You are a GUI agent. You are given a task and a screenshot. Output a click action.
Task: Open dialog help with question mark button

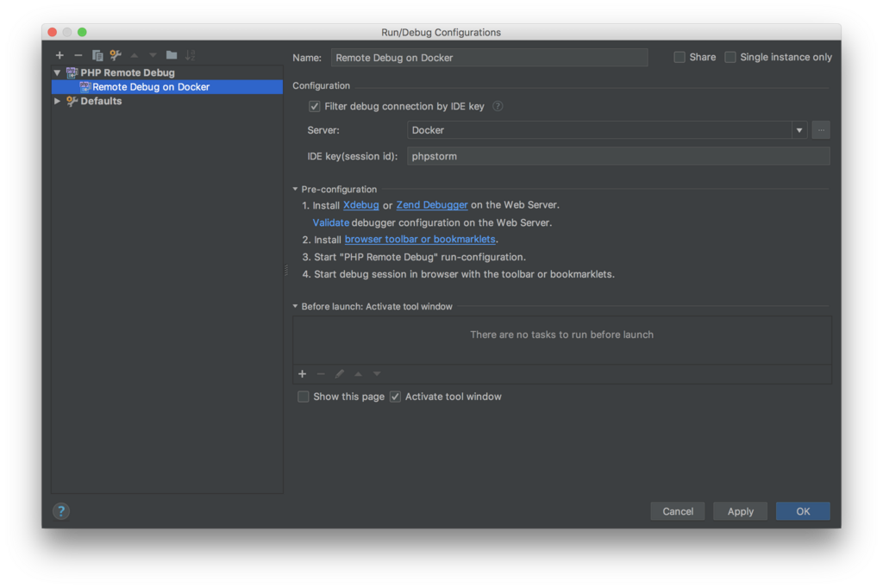coord(61,511)
